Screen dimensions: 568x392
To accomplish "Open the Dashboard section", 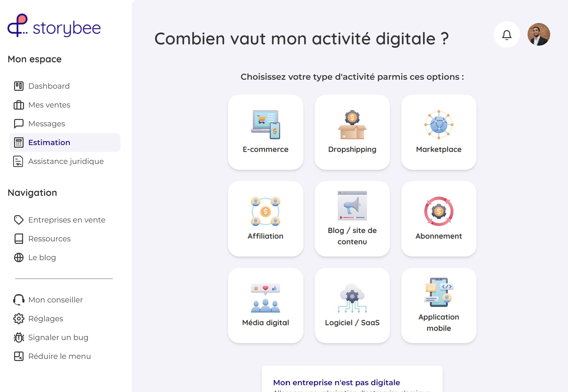I will [48, 86].
